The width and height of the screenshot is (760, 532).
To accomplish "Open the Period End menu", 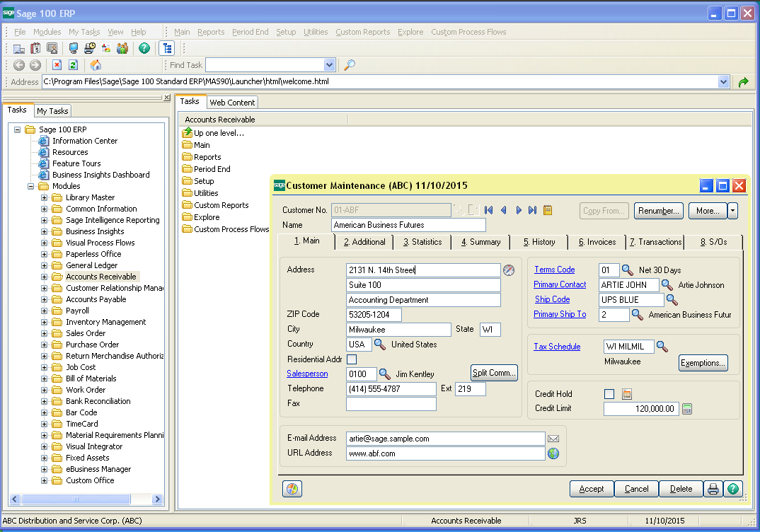I will pos(250,32).
